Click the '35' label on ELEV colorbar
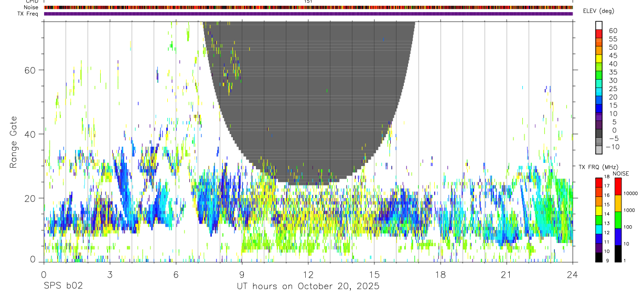Screen dimensions: 644x297 tap(613, 72)
